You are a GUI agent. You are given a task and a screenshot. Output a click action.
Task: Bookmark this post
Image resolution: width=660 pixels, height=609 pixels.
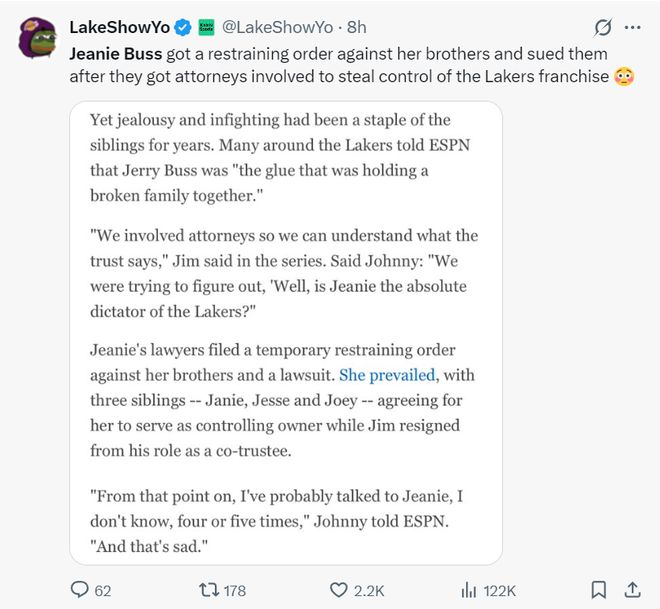coord(598,590)
